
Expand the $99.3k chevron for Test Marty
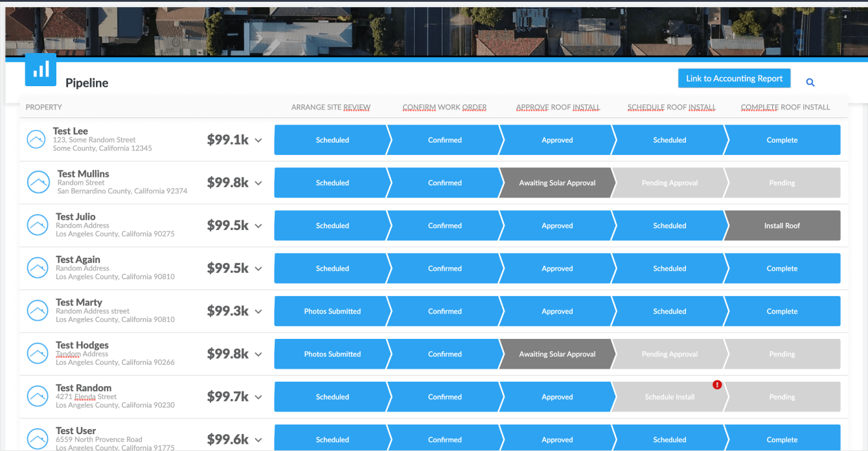(258, 312)
